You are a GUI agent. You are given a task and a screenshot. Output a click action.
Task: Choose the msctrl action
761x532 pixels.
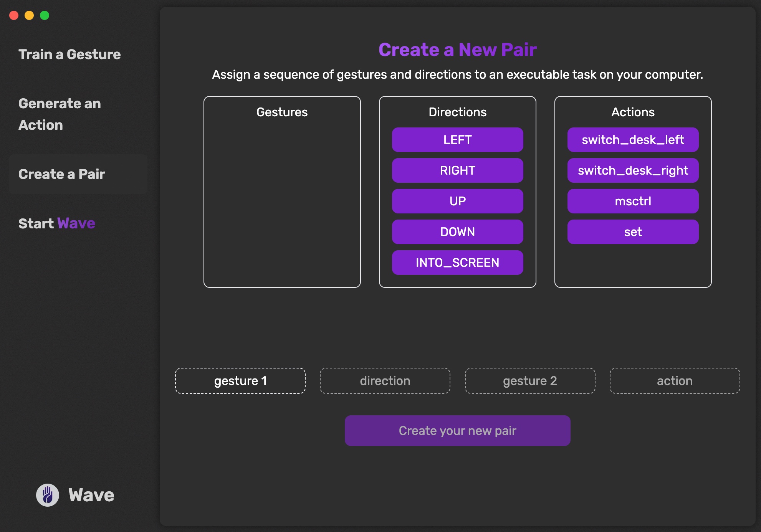tap(633, 201)
